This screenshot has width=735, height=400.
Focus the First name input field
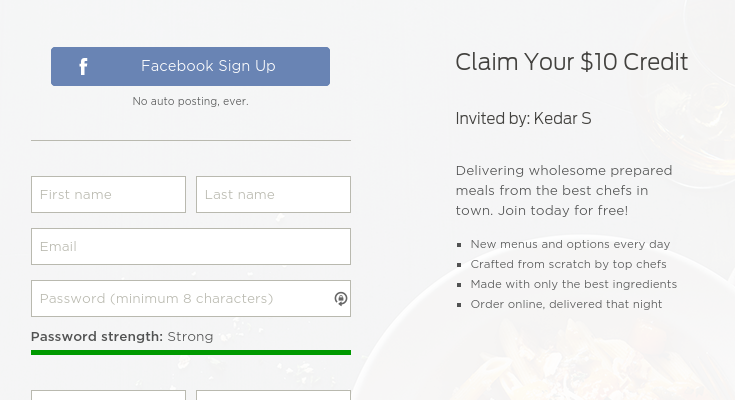click(108, 195)
